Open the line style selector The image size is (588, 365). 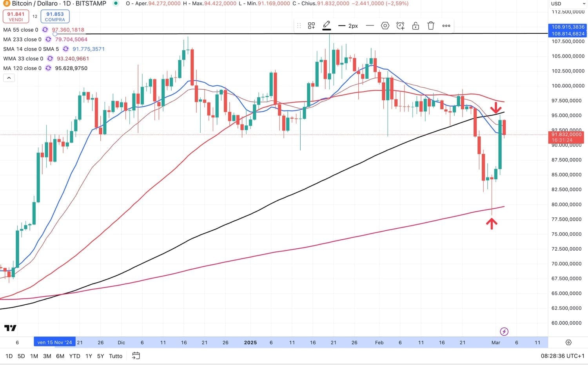pos(370,26)
